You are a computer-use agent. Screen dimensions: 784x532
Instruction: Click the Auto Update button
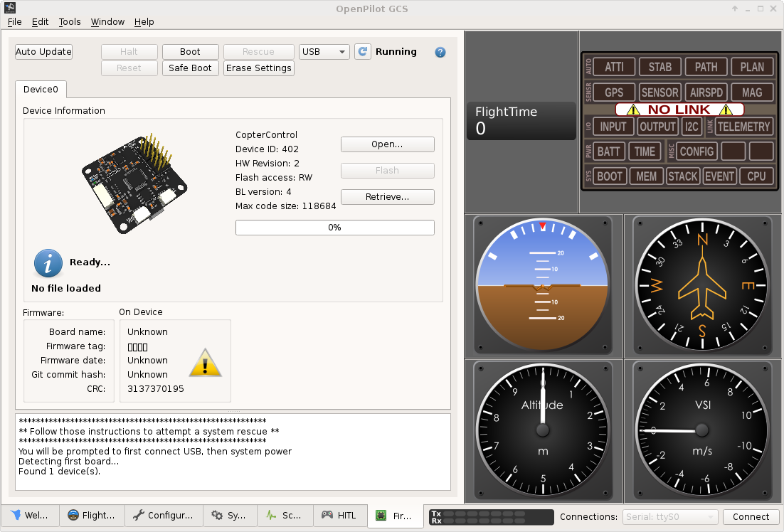coord(43,51)
